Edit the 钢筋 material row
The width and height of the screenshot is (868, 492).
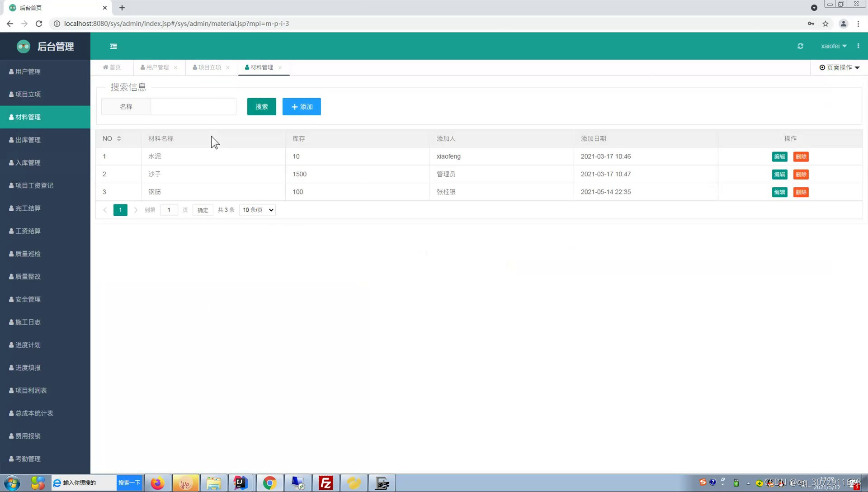(779, 192)
